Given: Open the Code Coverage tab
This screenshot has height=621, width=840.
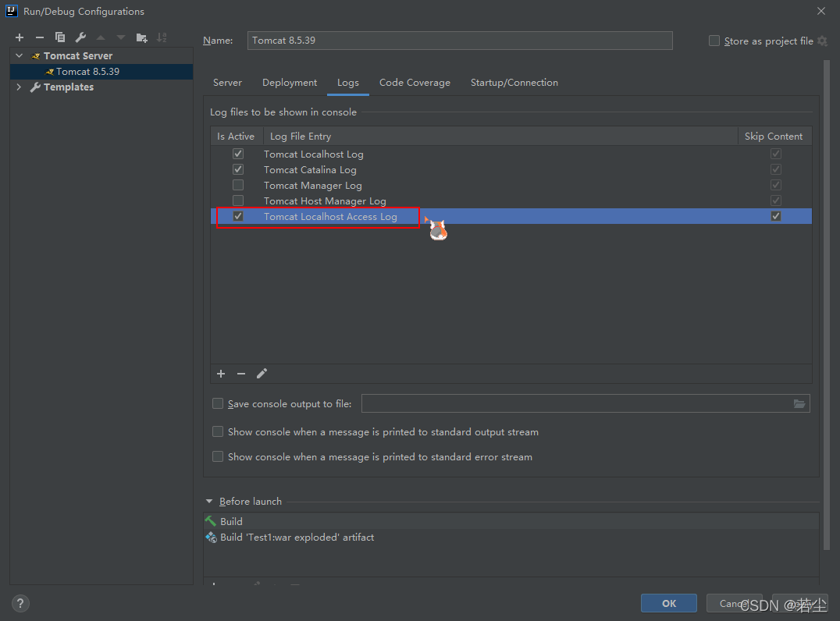Looking at the screenshot, I should click(x=415, y=83).
